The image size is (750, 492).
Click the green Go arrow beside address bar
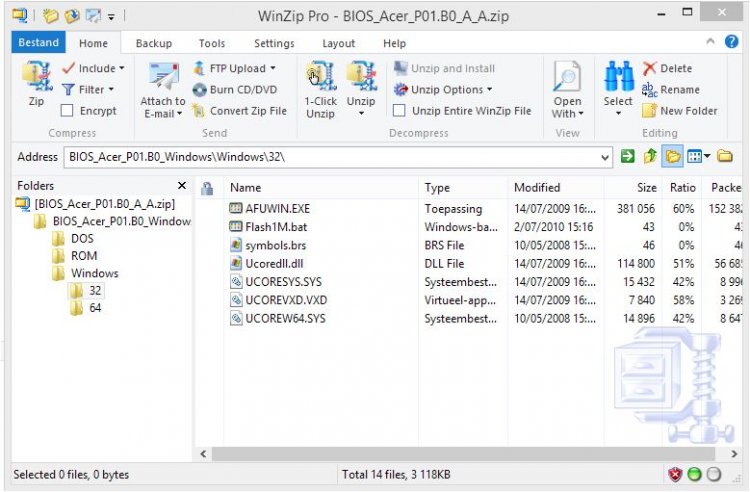628,157
